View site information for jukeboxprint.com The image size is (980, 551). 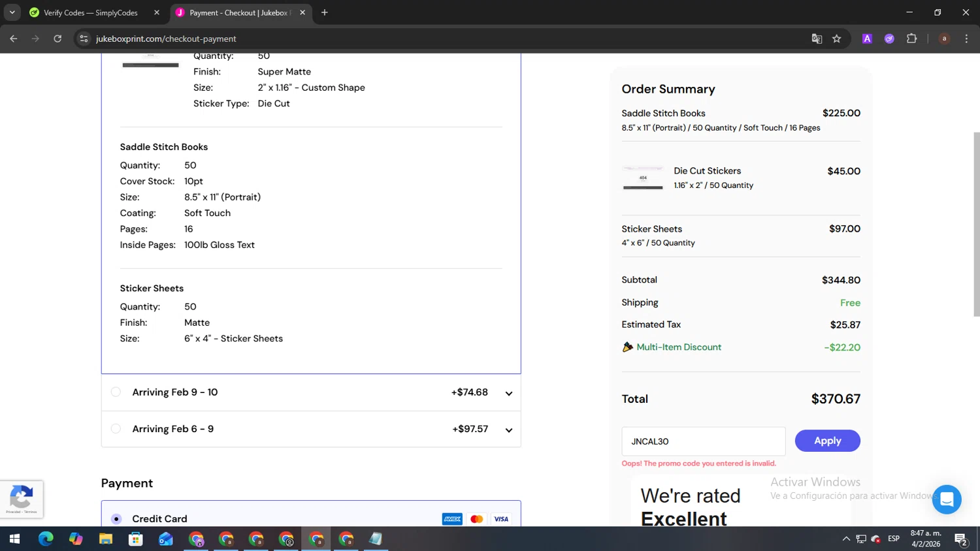[x=84, y=39]
